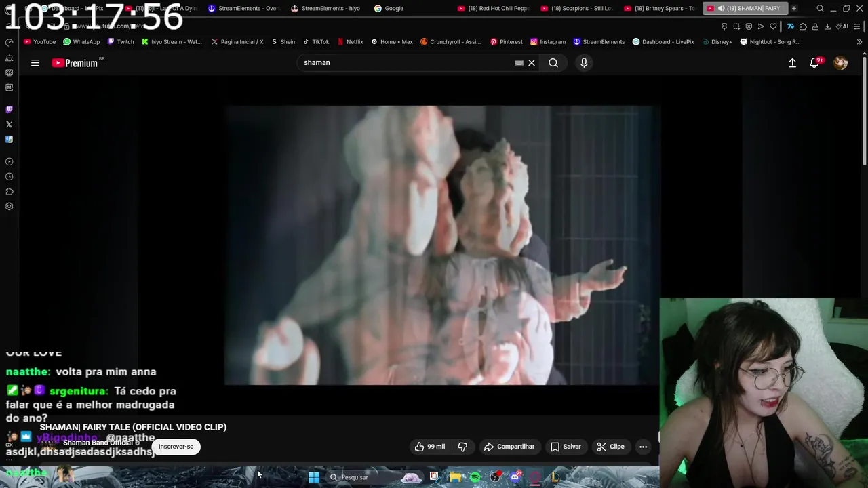Screen dimensions: 868x488
Task: Like the video (99 mil)
Action: [430, 447]
